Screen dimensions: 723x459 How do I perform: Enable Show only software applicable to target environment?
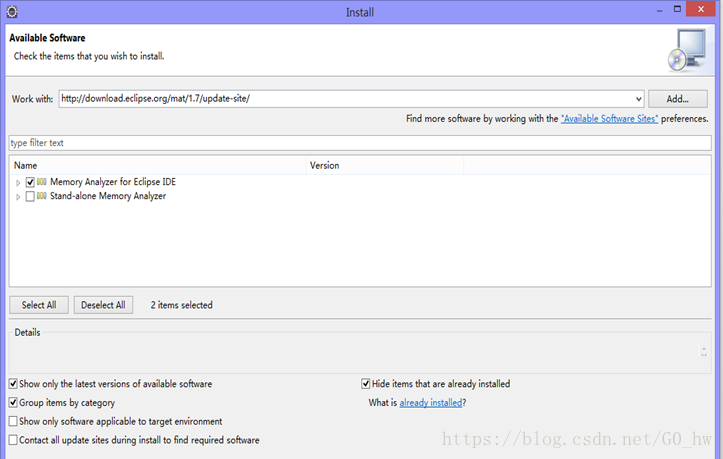tap(13, 421)
